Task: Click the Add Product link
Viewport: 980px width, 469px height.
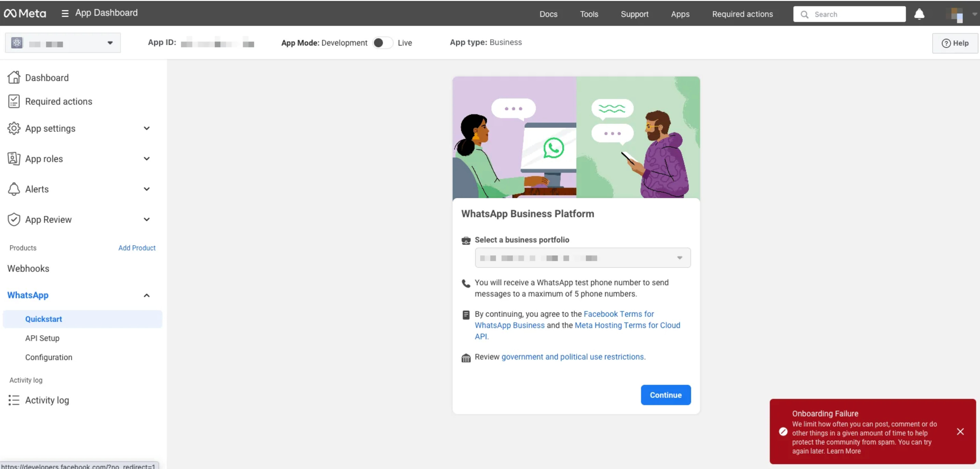Action: point(137,248)
